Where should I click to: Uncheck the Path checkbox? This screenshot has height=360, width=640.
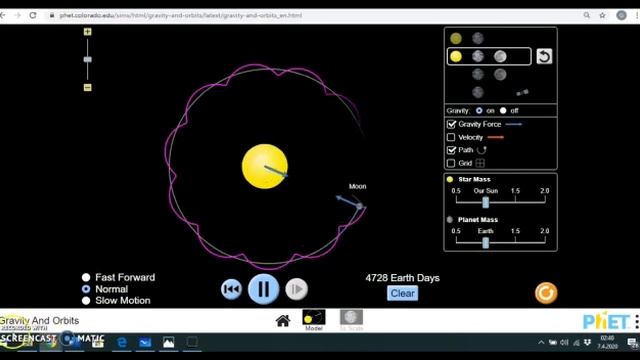451,150
